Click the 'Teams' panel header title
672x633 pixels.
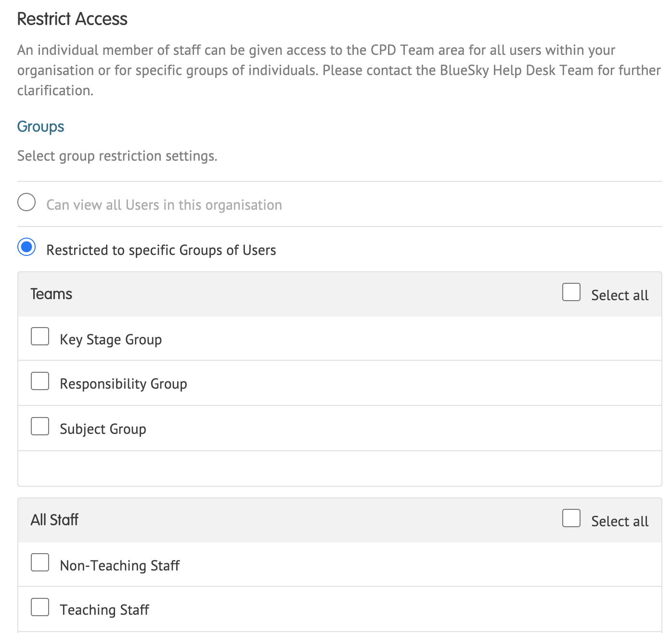pyautogui.click(x=52, y=294)
